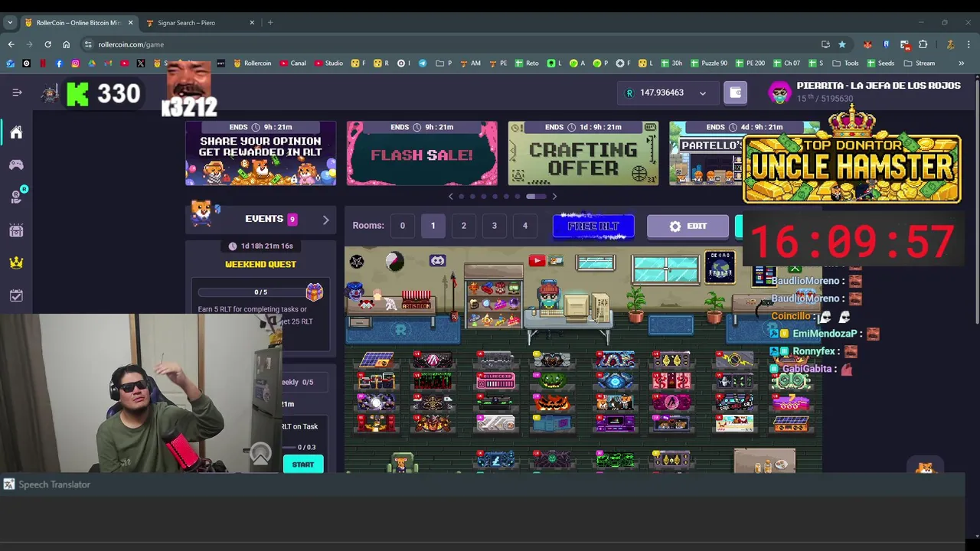This screenshot has height=551, width=980.
Task: Bookmark this page with star icon
Action: click(841, 44)
